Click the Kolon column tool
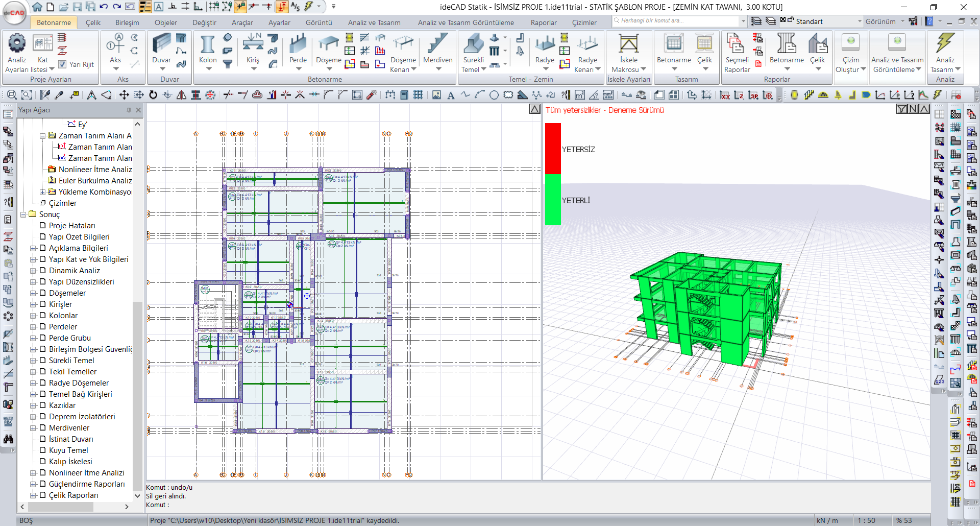 click(x=208, y=53)
